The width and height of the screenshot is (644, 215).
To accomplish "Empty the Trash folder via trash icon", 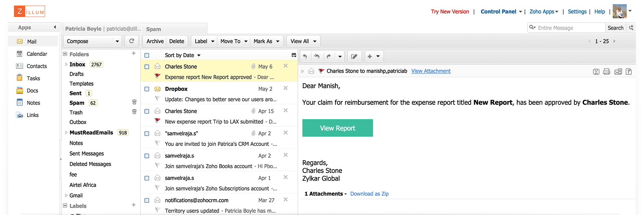I will pyautogui.click(x=134, y=111).
